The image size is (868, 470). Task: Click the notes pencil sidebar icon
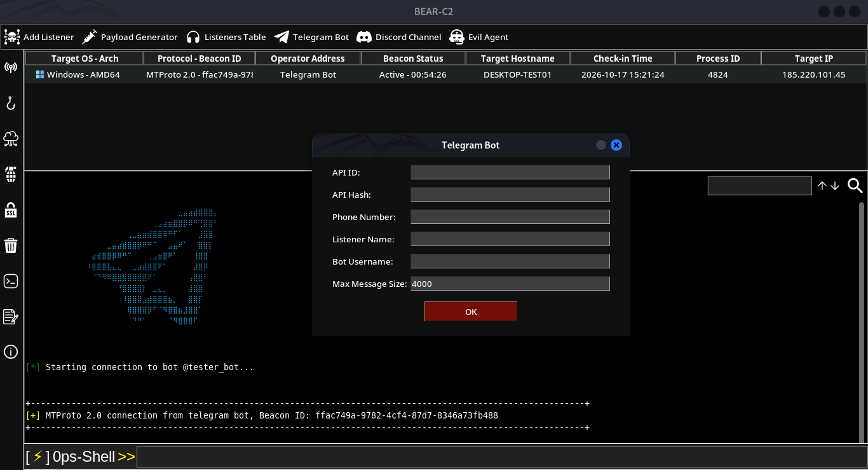point(11,316)
